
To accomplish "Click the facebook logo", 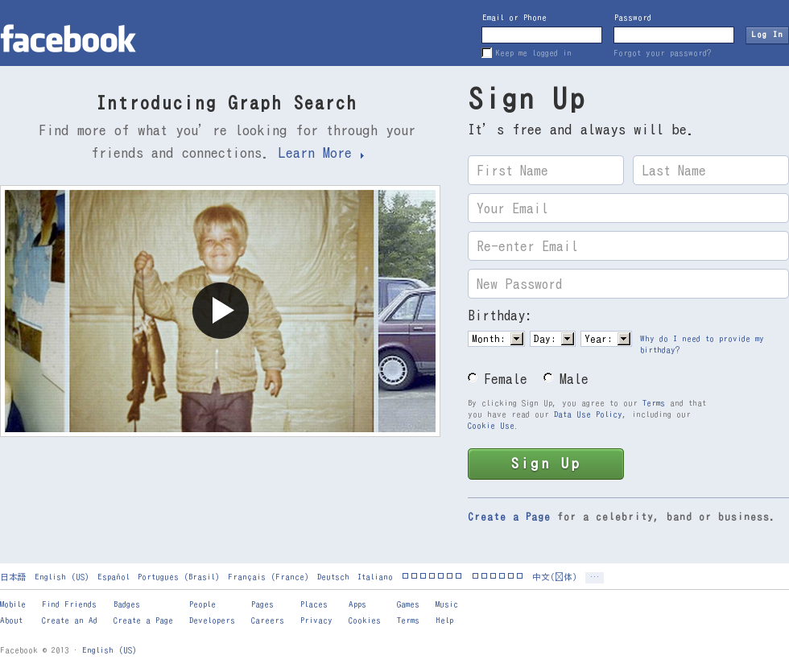I will (68, 39).
